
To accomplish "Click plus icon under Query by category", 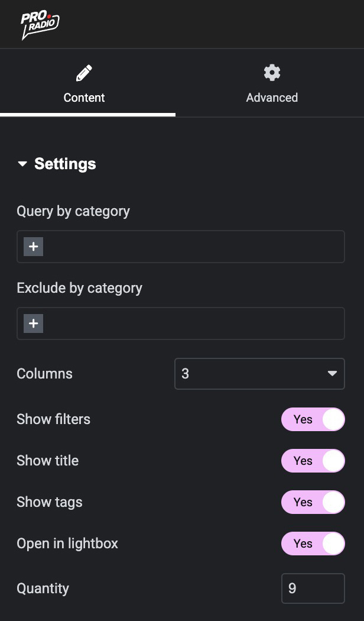I will tap(34, 247).
